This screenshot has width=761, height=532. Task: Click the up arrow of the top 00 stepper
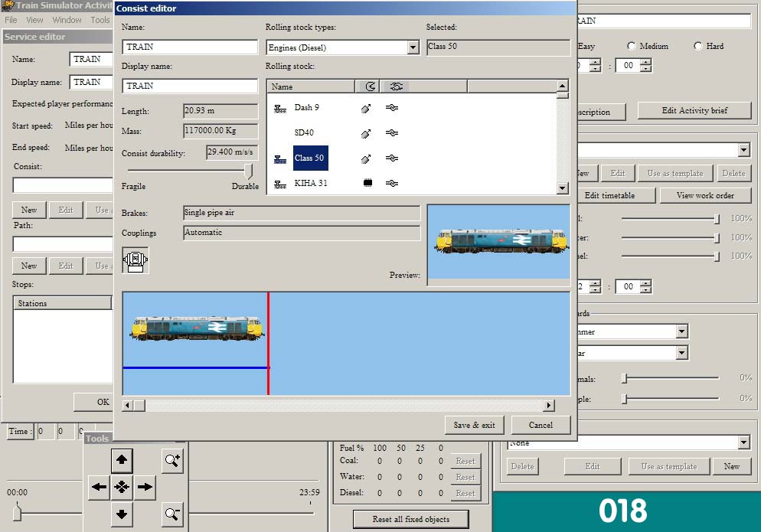click(645, 62)
